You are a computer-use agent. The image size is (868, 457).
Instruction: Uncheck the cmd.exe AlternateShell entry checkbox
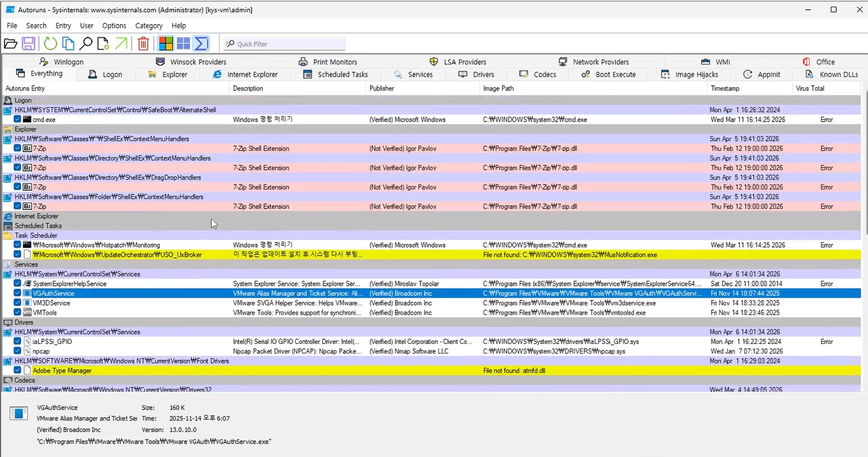click(x=17, y=120)
